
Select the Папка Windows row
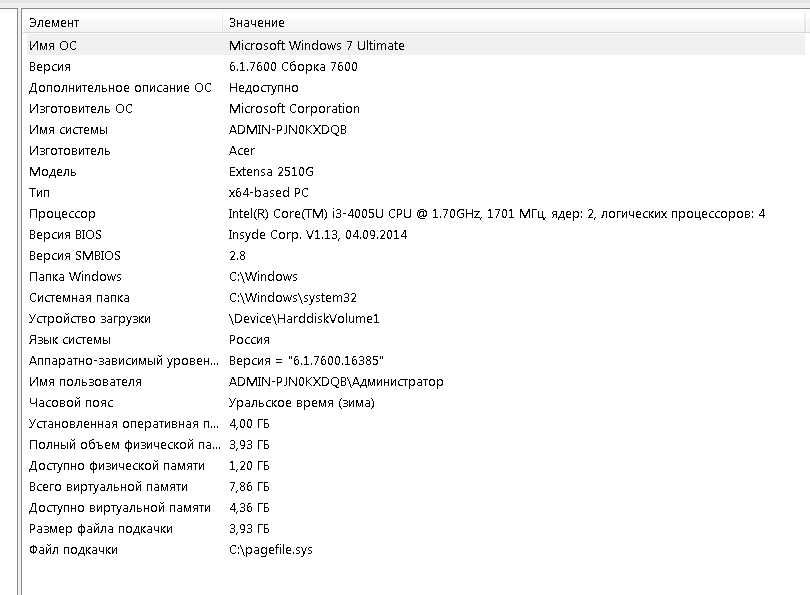click(x=415, y=277)
